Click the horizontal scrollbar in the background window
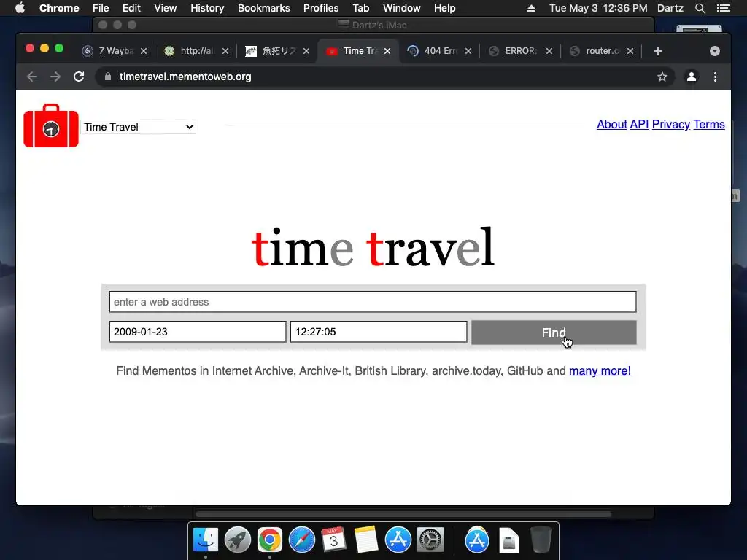The image size is (747, 560). point(403,514)
